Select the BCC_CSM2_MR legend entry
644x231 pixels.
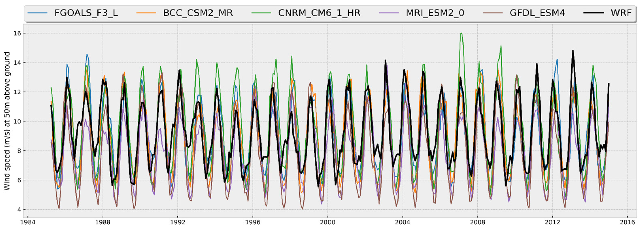click(198, 13)
